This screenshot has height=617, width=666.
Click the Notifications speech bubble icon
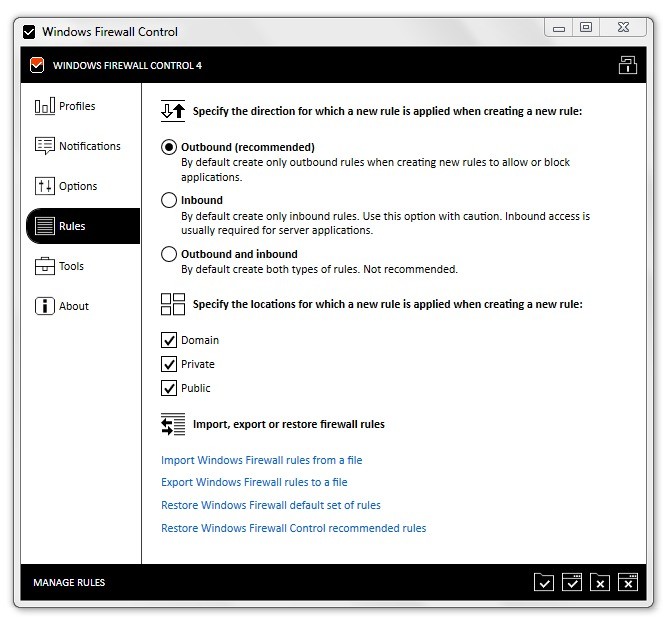click(45, 146)
